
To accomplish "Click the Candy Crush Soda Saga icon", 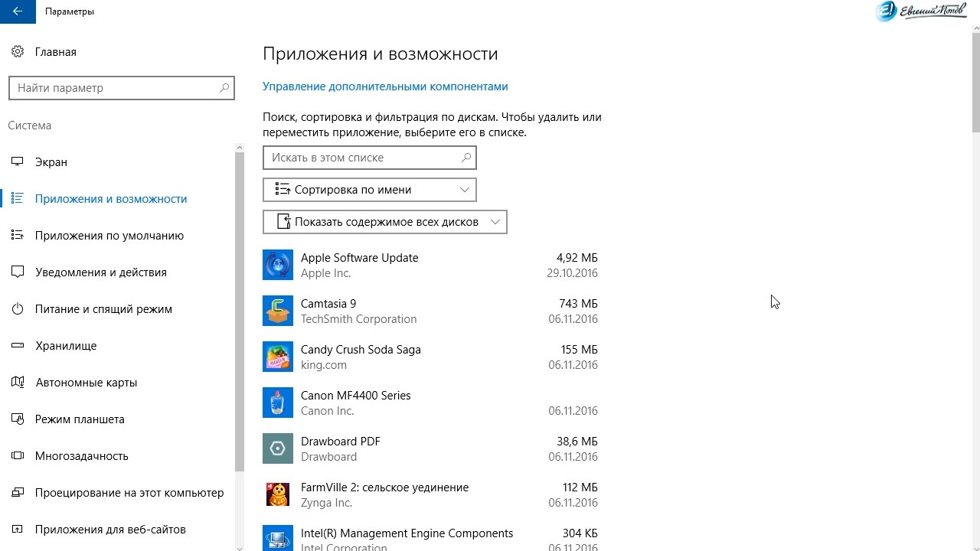I will point(278,357).
